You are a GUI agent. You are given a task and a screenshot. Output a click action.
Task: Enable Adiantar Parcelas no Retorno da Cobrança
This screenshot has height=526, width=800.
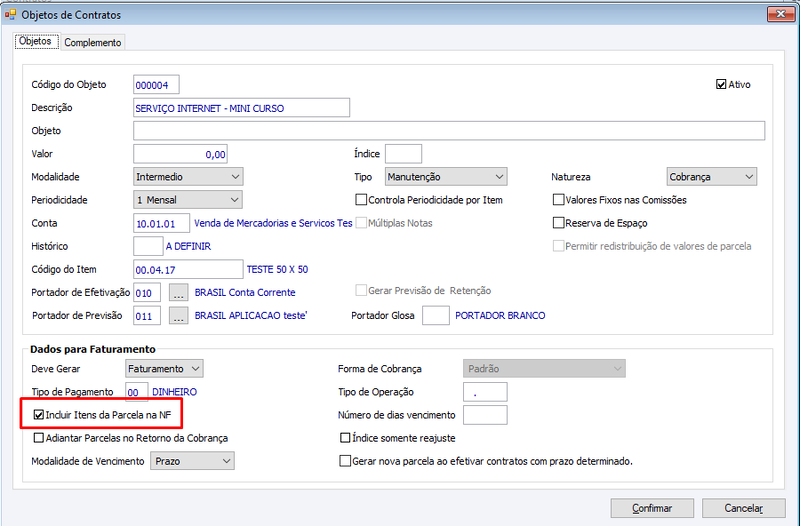pyautogui.click(x=39, y=438)
